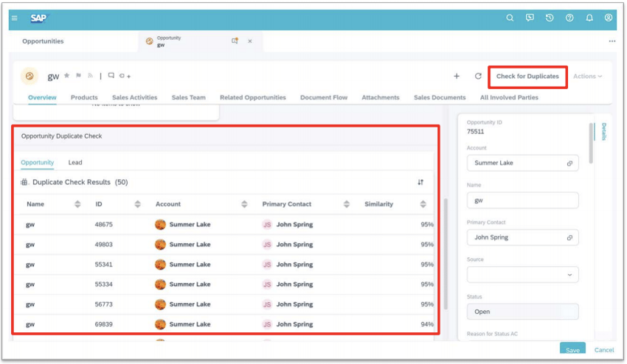Click the pin icon on gw tab
Viewport: 627px width, 364px height.
pos(235,41)
